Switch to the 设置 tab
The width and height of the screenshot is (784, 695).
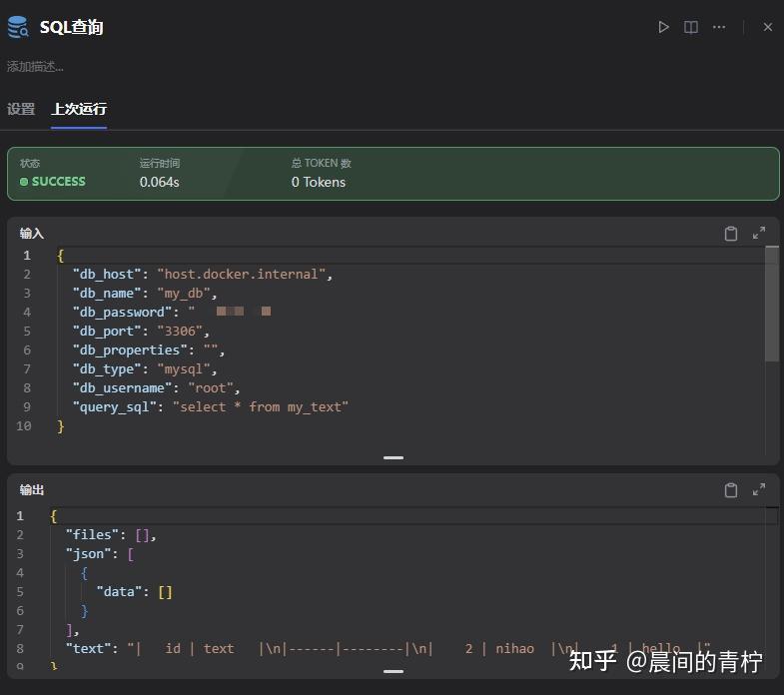click(x=21, y=109)
